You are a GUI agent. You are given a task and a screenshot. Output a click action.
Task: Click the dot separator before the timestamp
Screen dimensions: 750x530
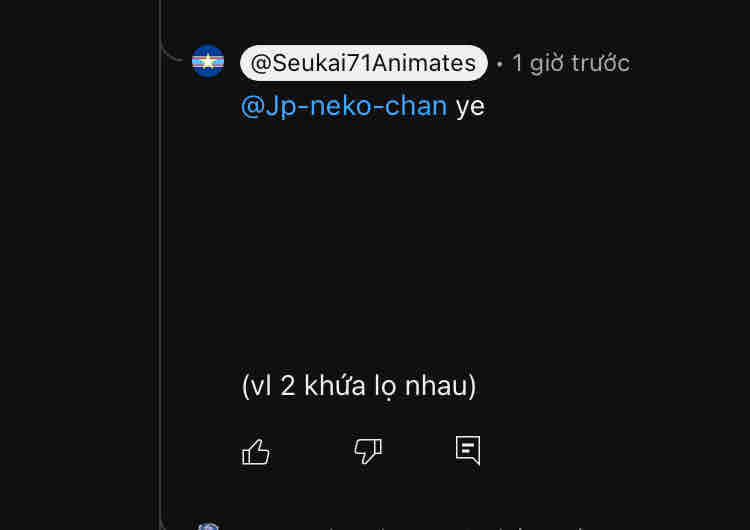[499, 64]
